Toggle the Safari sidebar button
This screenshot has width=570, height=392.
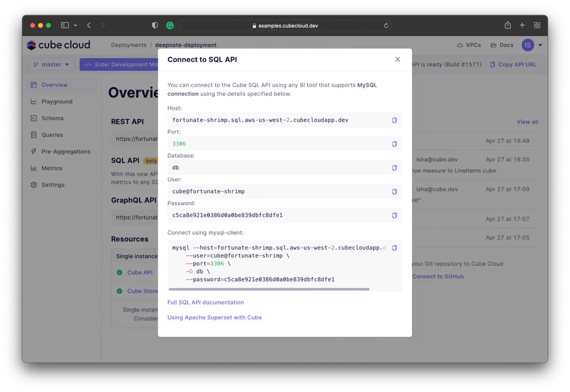65,25
